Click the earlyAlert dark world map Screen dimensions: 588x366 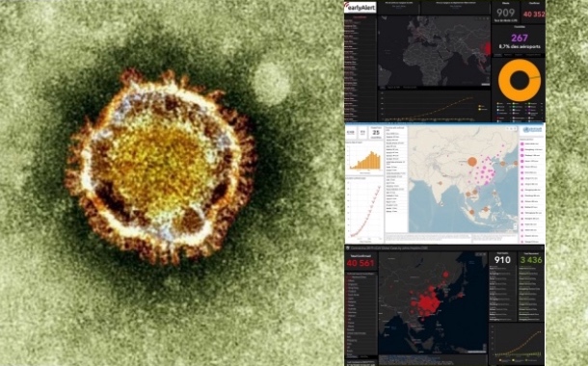[x=434, y=51]
